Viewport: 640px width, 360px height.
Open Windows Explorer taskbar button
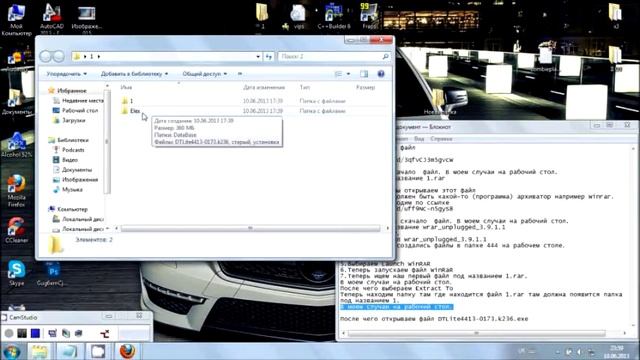point(40,351)
